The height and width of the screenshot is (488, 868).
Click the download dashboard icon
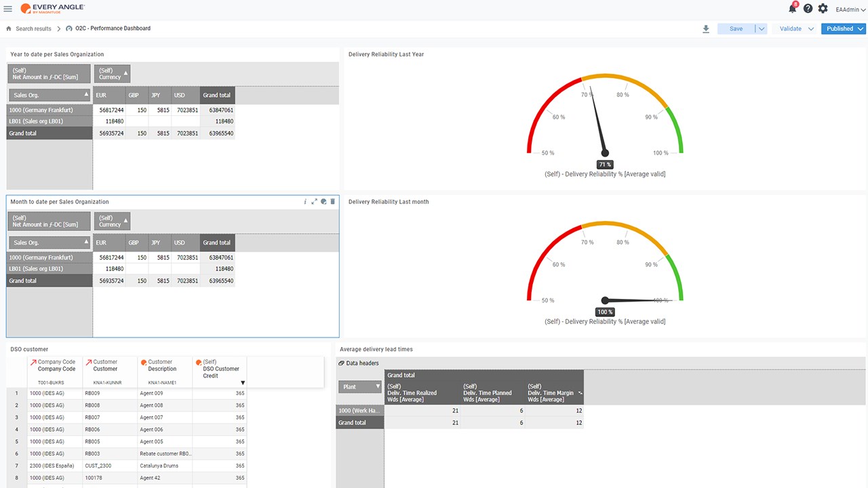point(706,28)
